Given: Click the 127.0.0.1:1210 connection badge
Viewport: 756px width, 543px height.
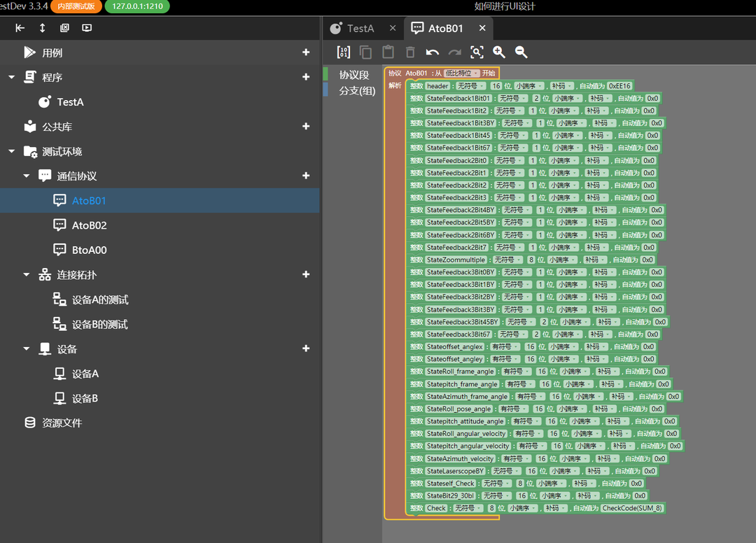Looking at the screenshot, I should [137, 6].
